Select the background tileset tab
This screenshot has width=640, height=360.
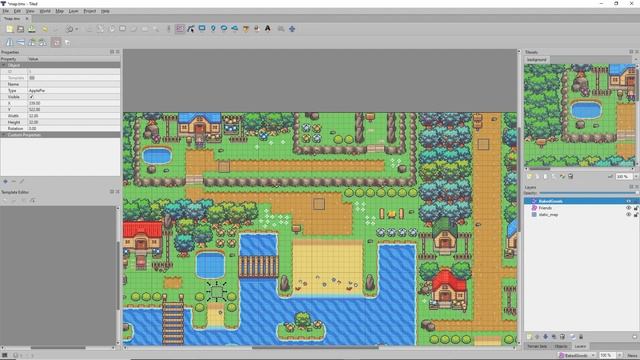537,60
